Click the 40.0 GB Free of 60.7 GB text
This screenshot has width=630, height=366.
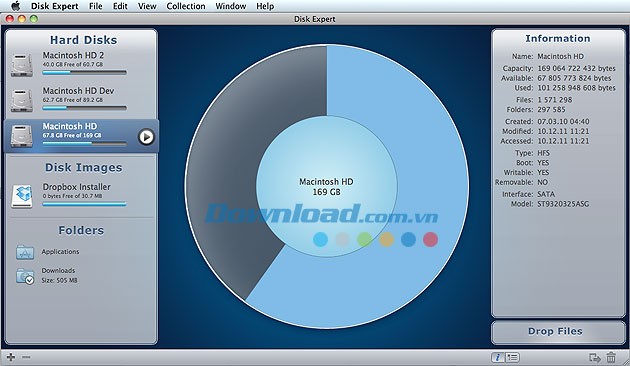click(73, 64)
